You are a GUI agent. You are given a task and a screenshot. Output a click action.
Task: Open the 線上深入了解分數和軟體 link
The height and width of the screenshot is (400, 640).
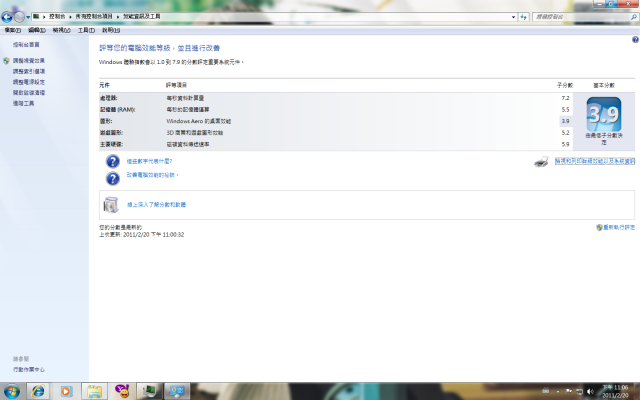coord(156,204)
